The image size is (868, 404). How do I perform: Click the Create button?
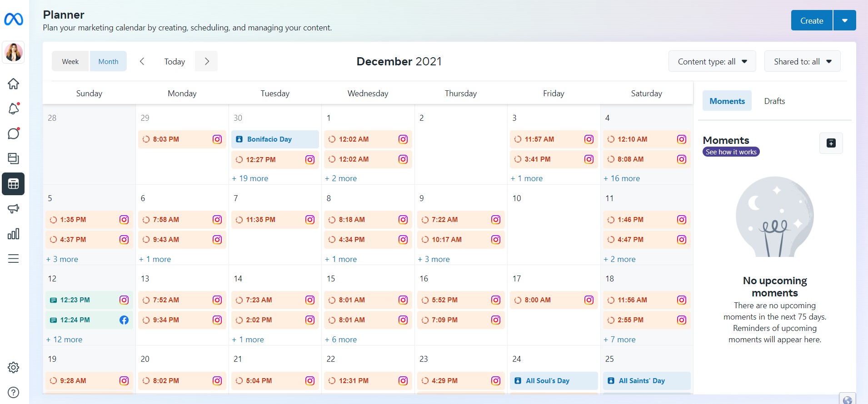coord(812,20)
